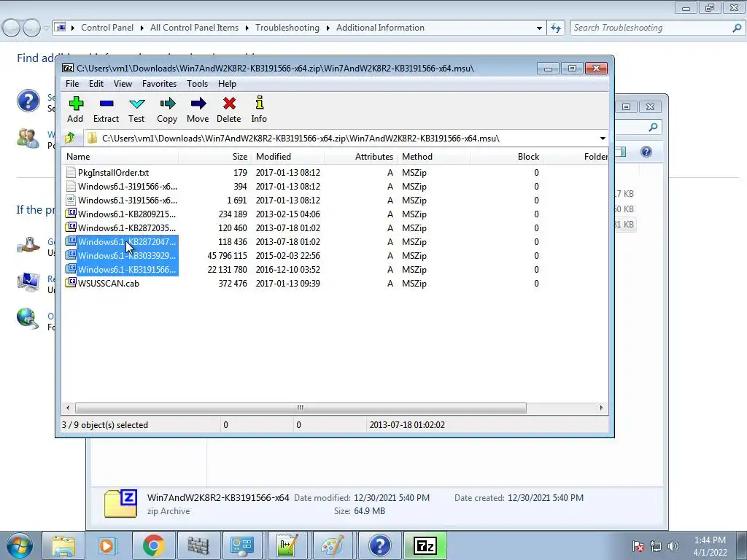Click the PkgInstallOrder.txt file icon
Image resolution: width=747 pixels, height=560 pixels.
point(71,172)
